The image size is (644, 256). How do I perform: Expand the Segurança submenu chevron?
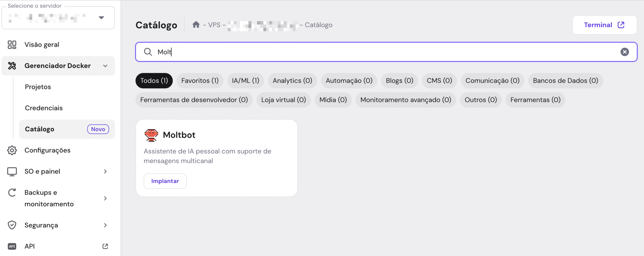coord(105,225)
